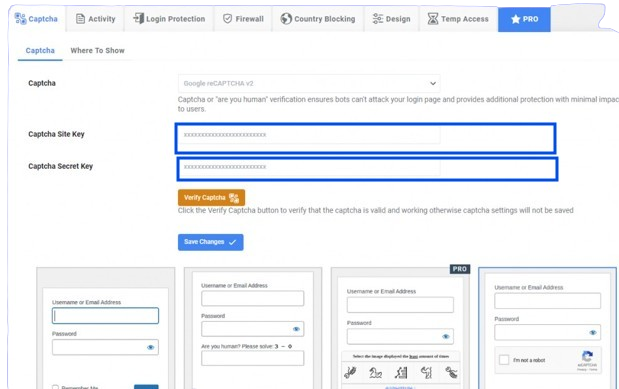Toggle password eye in reCAPTCHA preview

pos(593,333)
